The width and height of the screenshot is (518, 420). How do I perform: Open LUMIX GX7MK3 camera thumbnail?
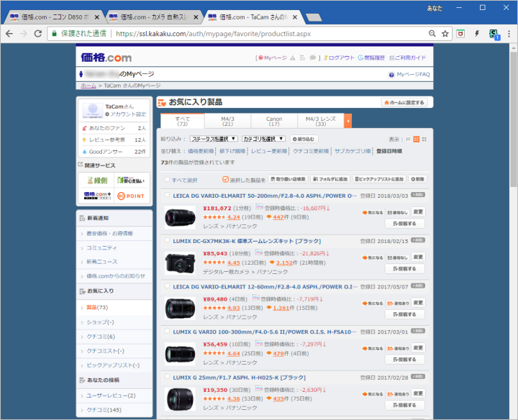point(180,263)
